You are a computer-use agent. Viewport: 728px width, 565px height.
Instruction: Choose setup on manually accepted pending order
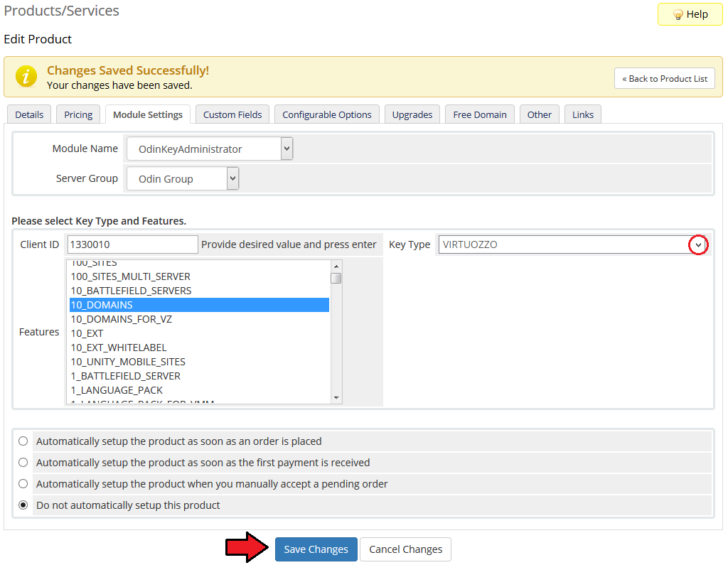[23, 484]
